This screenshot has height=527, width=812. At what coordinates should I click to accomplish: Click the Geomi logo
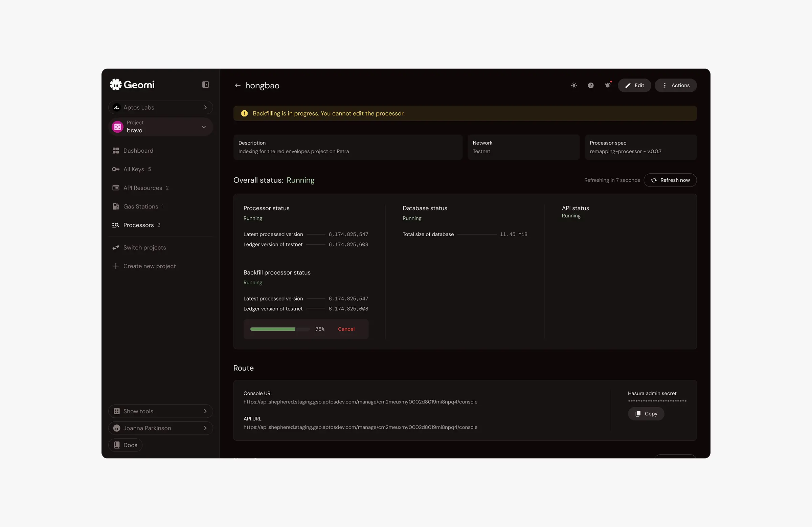coord(132,85)
